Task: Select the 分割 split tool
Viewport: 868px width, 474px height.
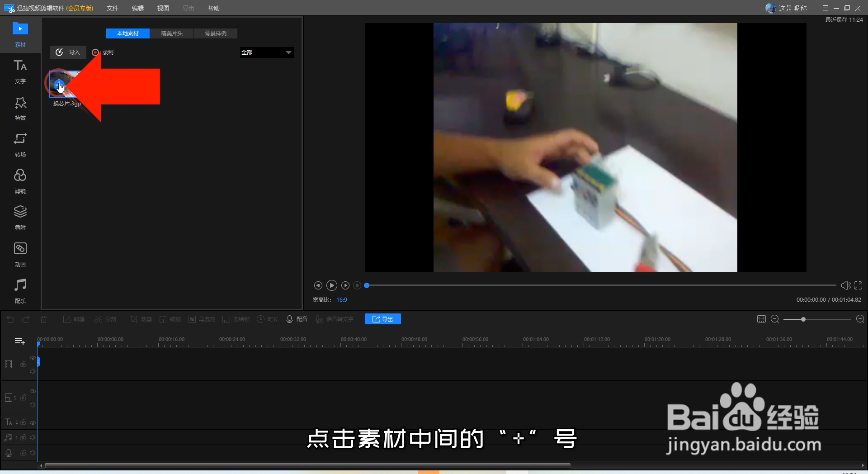Action: point(105,319)
